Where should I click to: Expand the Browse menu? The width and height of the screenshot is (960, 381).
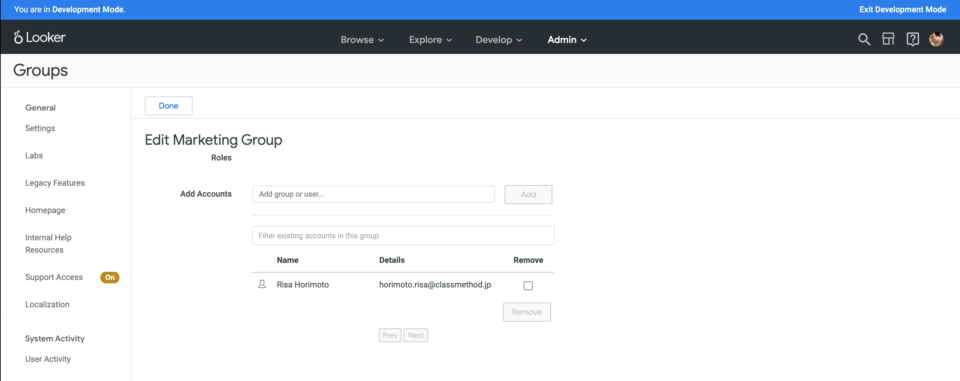click(362, 40)
